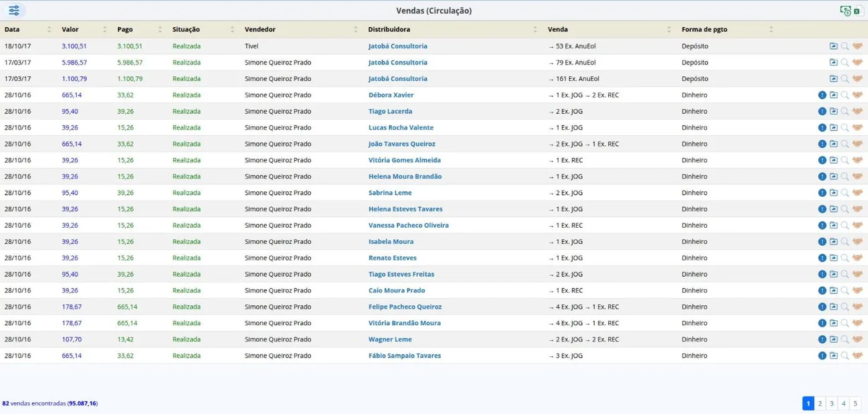Click the 107,70 value in Wagner Leme's row

pos(72,340)
